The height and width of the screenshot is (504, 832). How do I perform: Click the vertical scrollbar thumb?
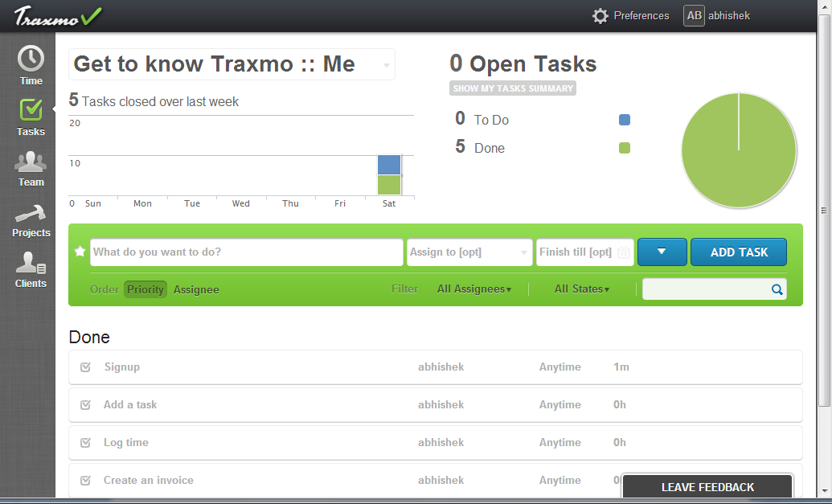(x=823, y=211)
